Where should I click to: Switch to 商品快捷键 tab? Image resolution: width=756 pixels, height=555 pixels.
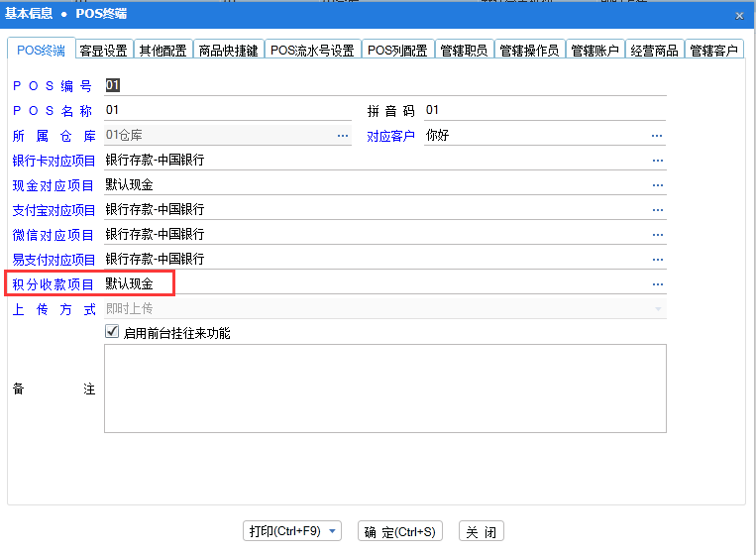(228, 51)
